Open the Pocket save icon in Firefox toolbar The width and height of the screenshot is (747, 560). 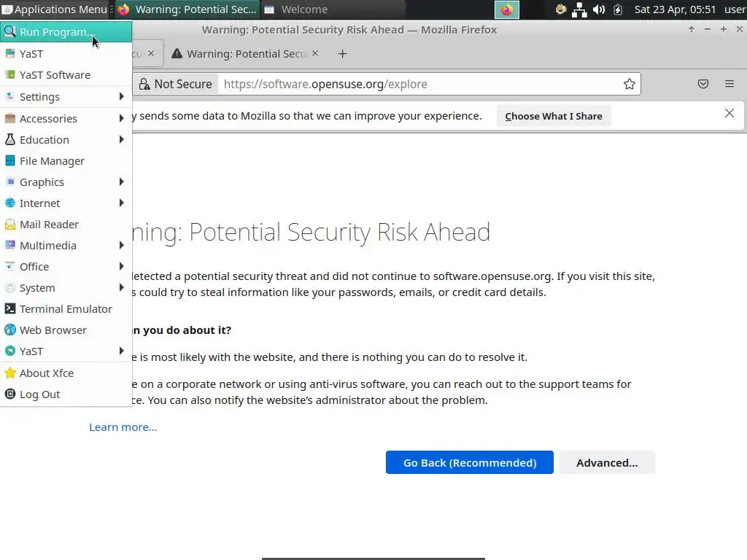tap(703, 84)
